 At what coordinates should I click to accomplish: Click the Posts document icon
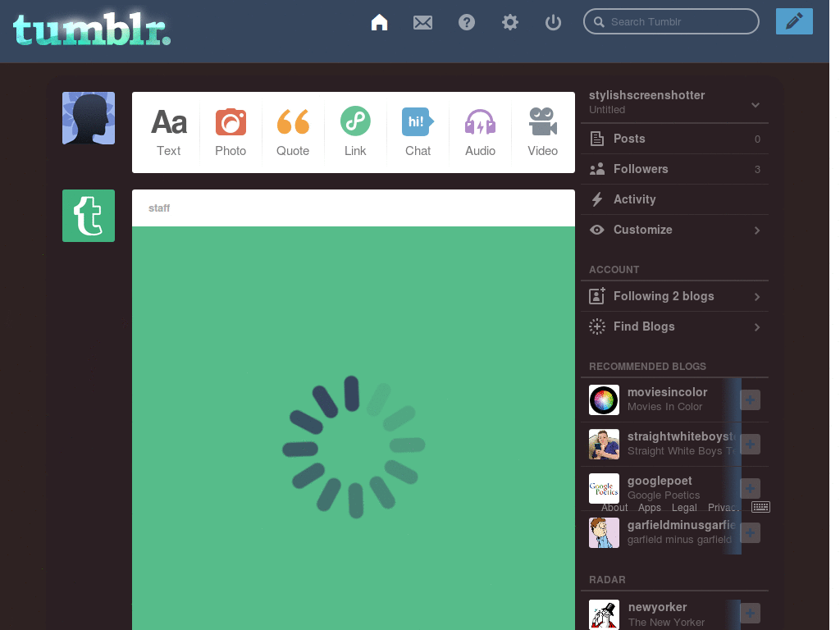pyautogui.click(x=597, y=139)
